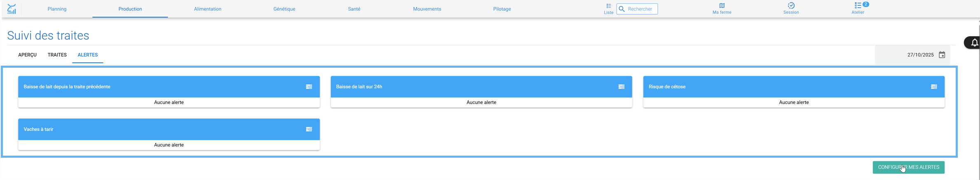
Task: Open list icon on Vaches à tarir card
Action: pyautogui.click(x=309, y=129)
